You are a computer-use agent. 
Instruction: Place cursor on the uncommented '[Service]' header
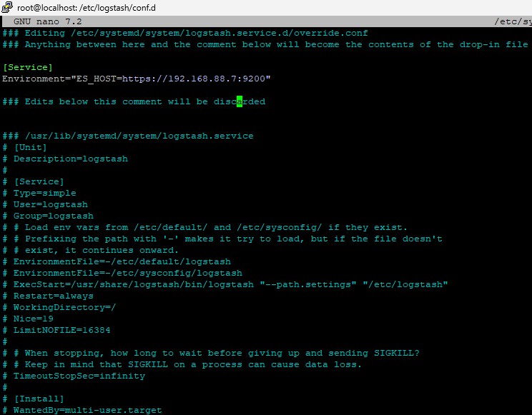pos(27,67)
